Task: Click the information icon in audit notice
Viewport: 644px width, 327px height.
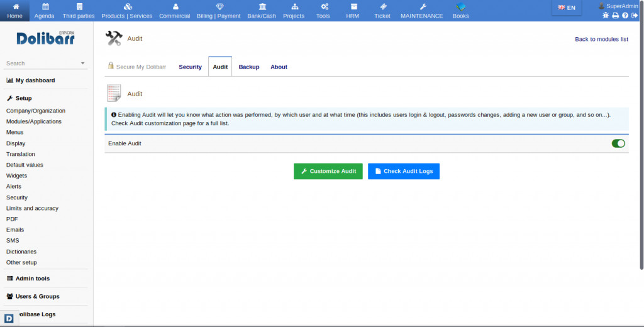Action: [x=114, y=114]
